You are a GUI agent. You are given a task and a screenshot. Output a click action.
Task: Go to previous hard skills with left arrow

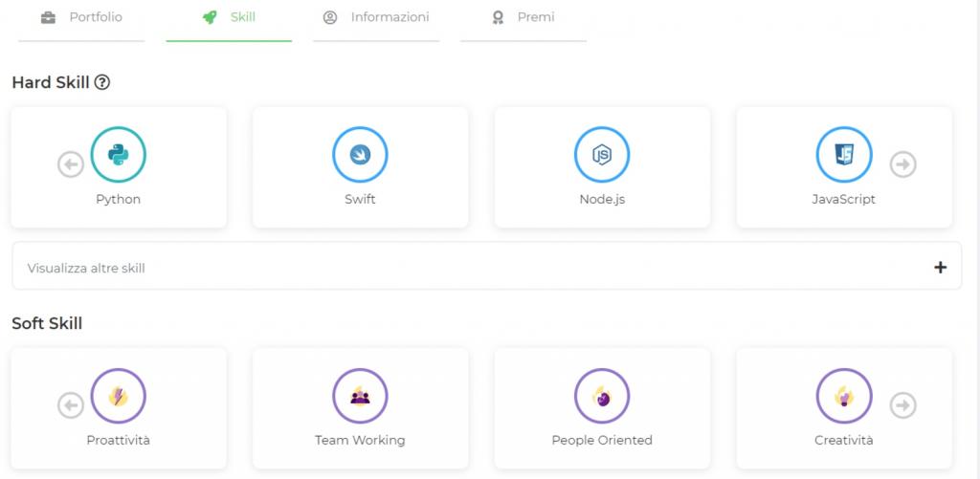click(71, 164)
